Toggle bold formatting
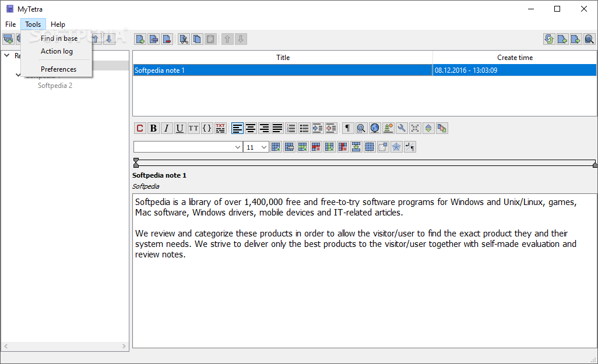Image resolution: width=598 pixels, height=364 pixels. click(x=153, y=128)
